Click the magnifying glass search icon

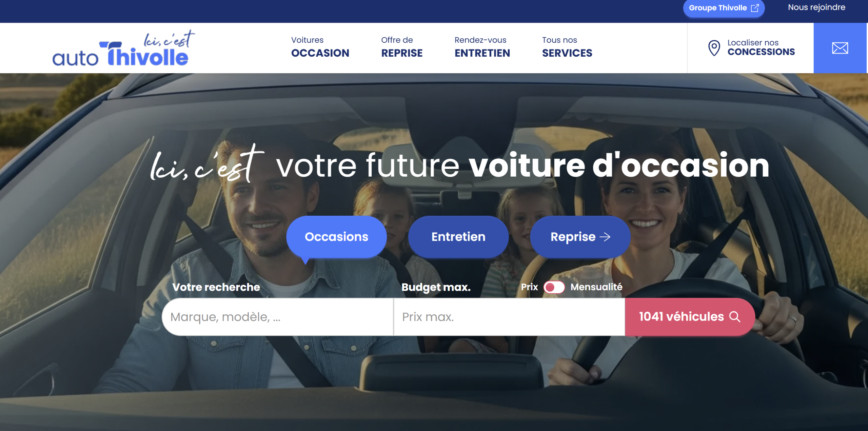coord(735,316)
